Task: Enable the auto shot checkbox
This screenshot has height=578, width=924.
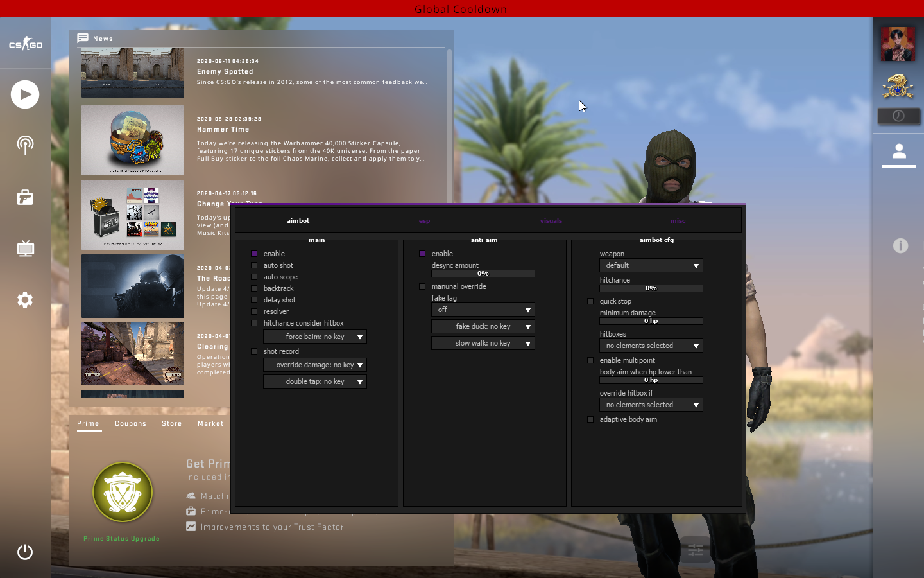Action: pyautogui.click(x=254, y=265)
